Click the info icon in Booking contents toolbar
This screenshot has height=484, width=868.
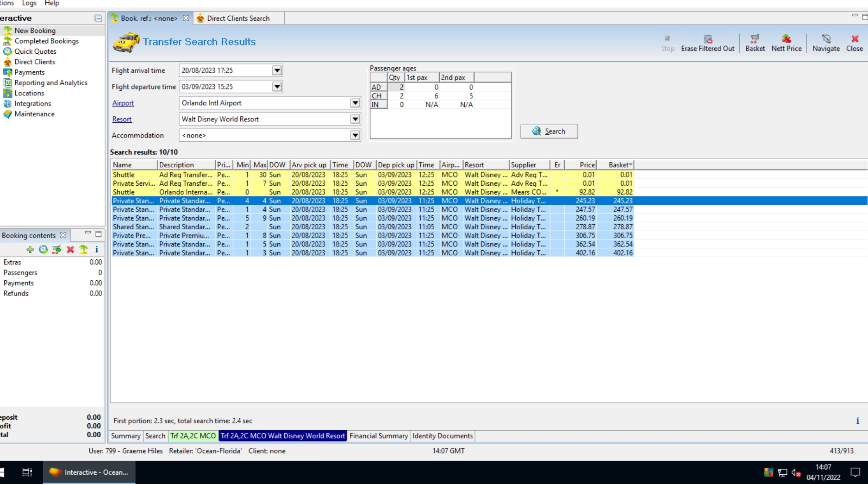pos(97,250)
